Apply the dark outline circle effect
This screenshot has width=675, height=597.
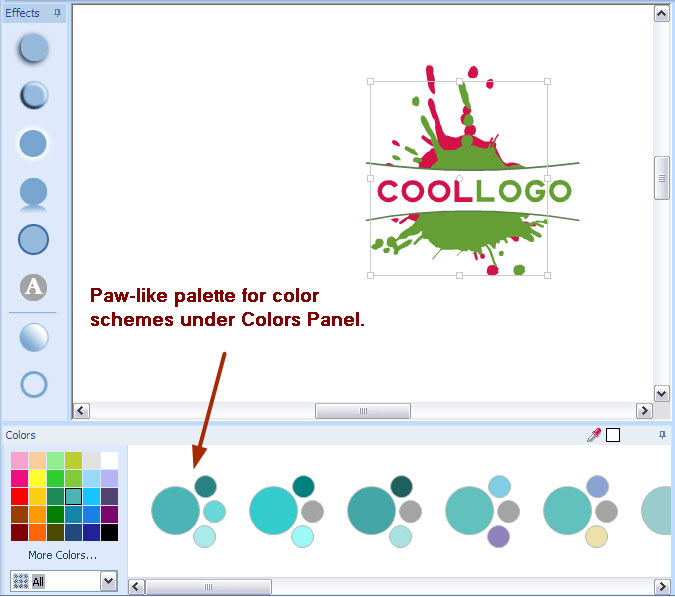coord(33,239)
